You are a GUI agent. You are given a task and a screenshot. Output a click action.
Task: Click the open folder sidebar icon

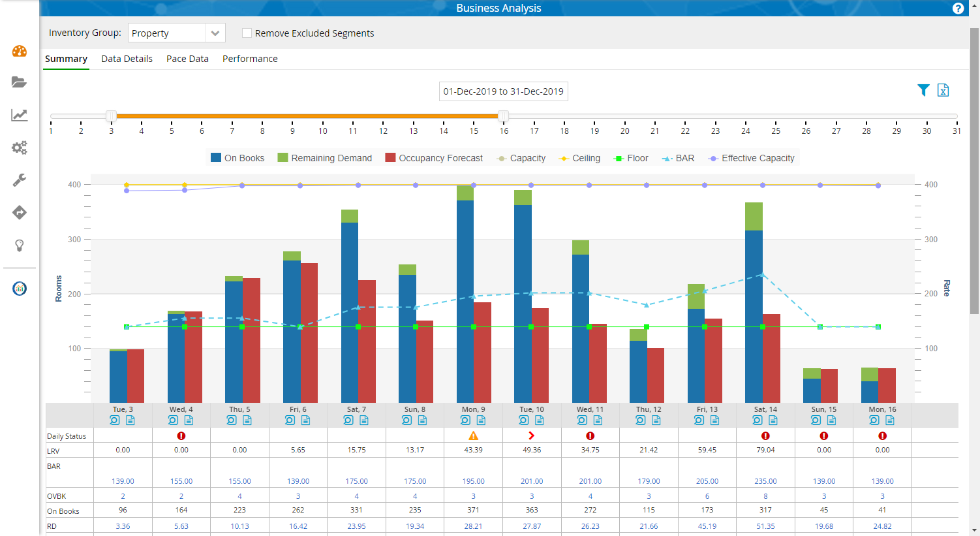click(x=20, y=82)
